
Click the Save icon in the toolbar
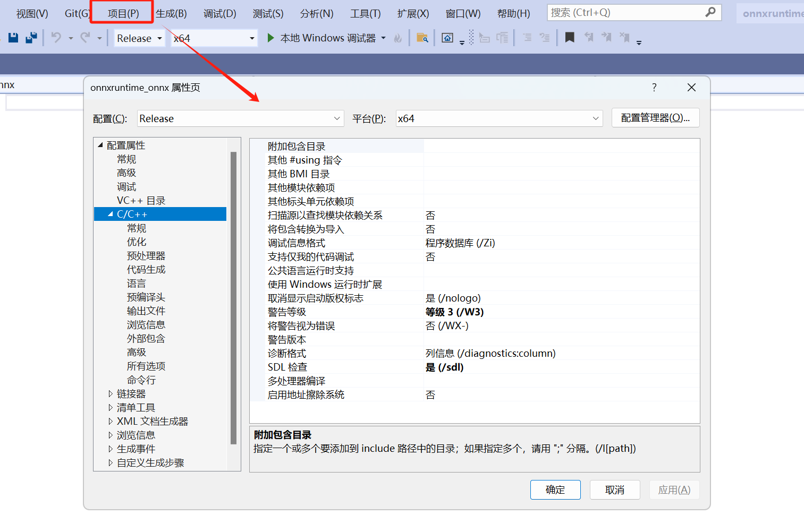(13, 38)
